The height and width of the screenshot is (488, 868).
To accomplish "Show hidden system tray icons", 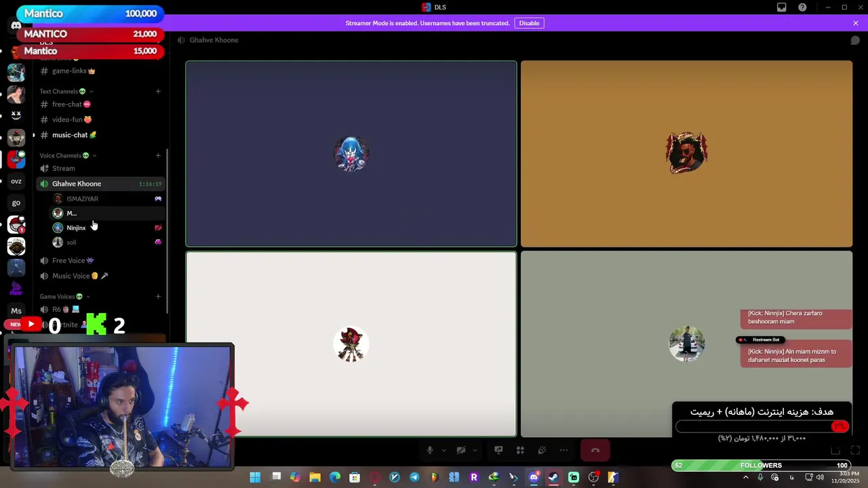I will click(x=745, y=477).
